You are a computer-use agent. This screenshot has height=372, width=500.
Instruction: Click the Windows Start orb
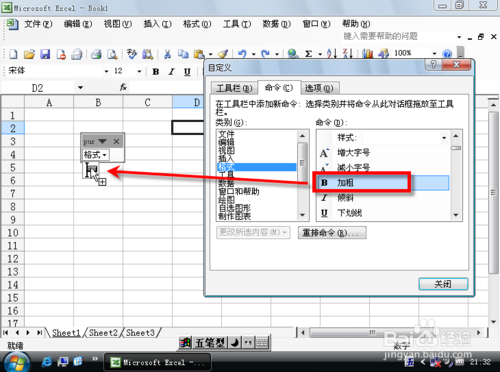[17, 362]
